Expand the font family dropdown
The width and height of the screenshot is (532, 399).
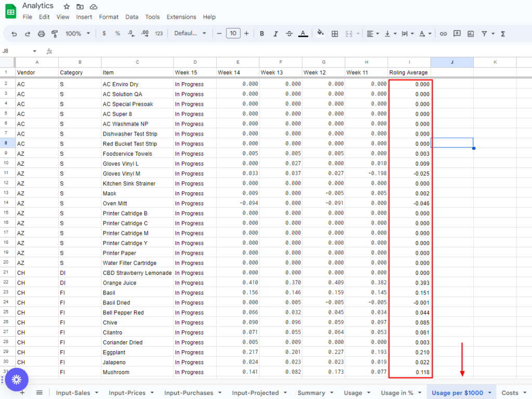pos(190,33)
